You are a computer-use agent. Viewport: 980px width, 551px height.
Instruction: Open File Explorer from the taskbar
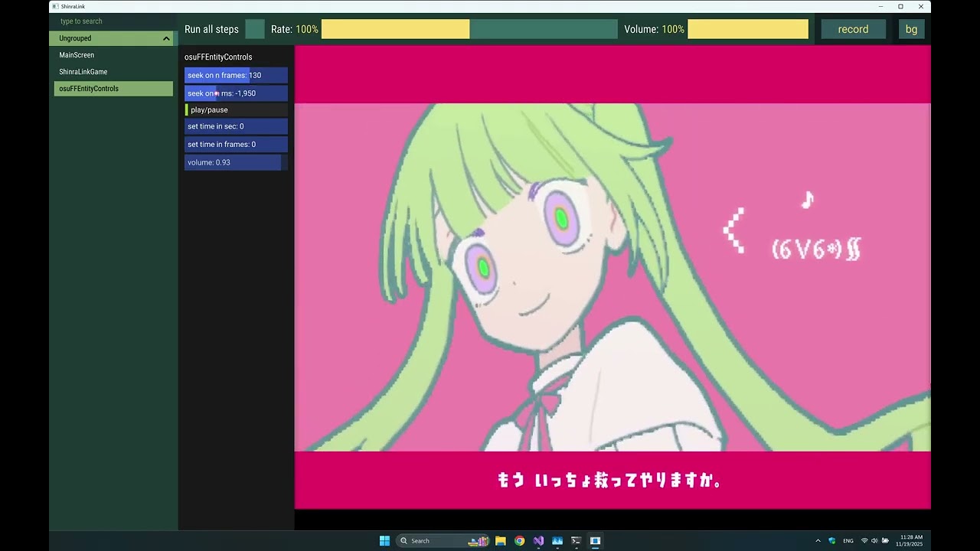pos(501,541)
